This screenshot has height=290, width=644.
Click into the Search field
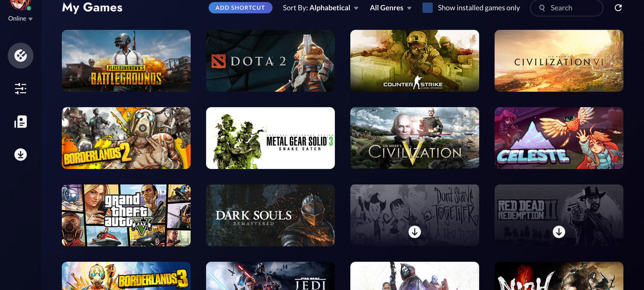[x=566, y=8]
